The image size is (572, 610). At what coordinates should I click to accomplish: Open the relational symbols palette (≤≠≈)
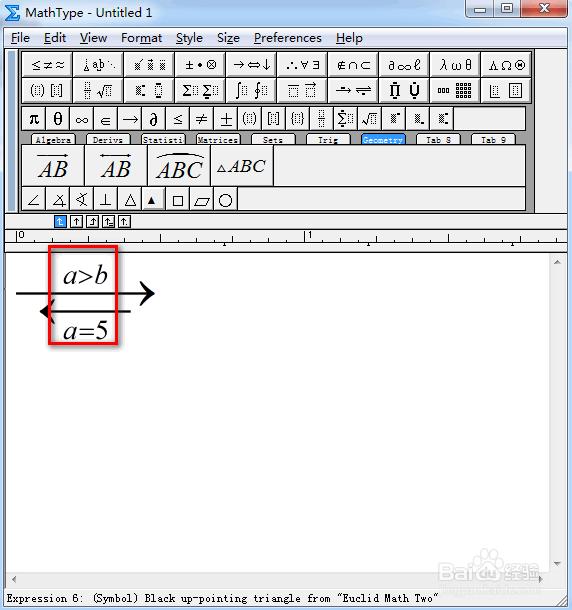pyautogui.click(x=47, y=65)
